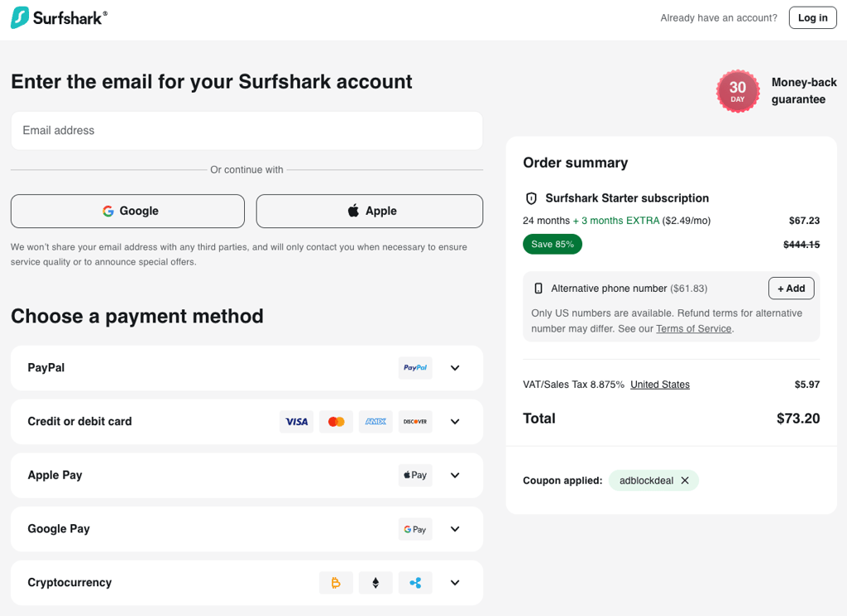The image size is (847, 616).
Task: Click the PayPal logo badge
Action: (x=415, y=368)
